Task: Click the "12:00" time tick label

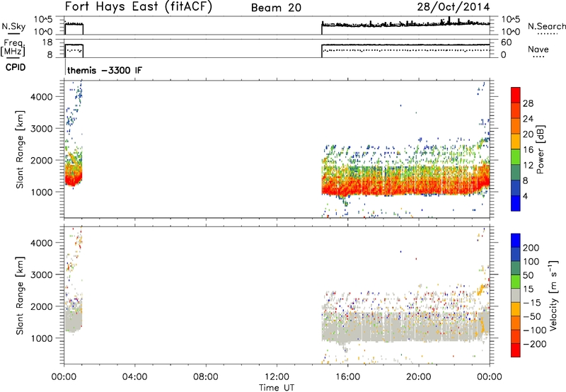Action: (277, 377)
